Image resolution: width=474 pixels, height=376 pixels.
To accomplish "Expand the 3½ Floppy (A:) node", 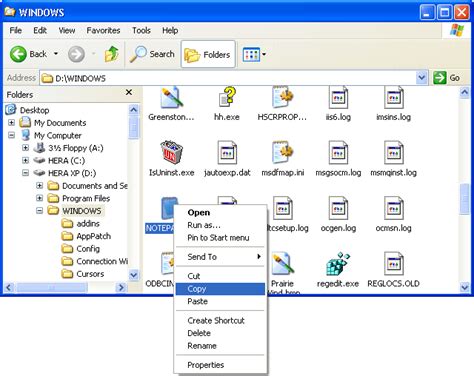I will coord(25,148).
